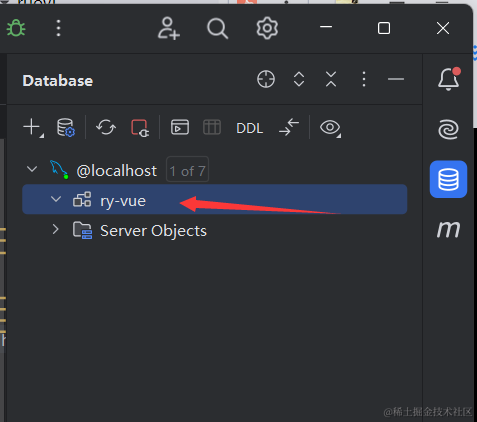Viewport: 477px width, 422px height.
Task: Open Data Source Properties icon
Action: point(66,127)
